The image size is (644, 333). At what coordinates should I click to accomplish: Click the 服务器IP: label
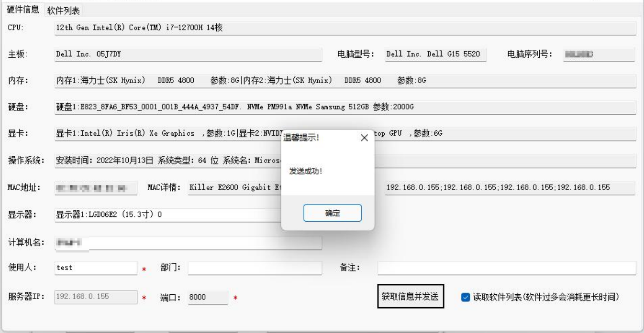[26, 297]
